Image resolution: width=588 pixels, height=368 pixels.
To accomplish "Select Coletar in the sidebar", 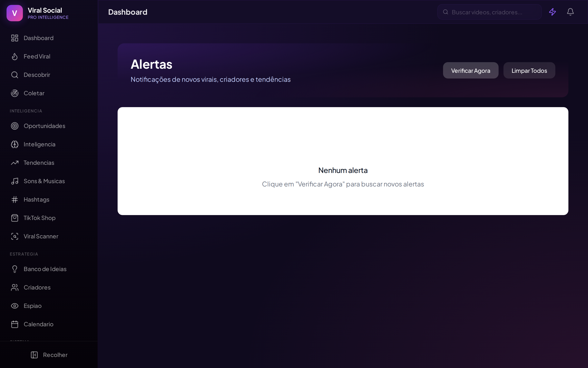I will tap(49, 93).
